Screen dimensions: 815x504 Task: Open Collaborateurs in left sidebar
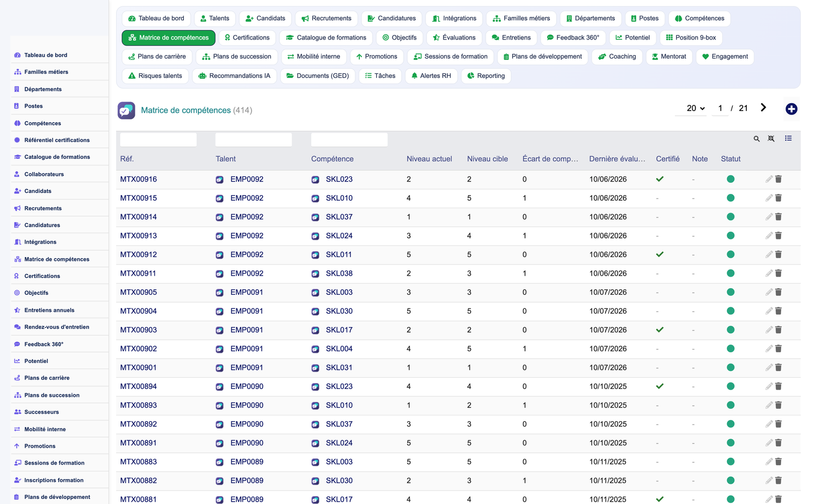pyautogui.click(x=44, y=174)
